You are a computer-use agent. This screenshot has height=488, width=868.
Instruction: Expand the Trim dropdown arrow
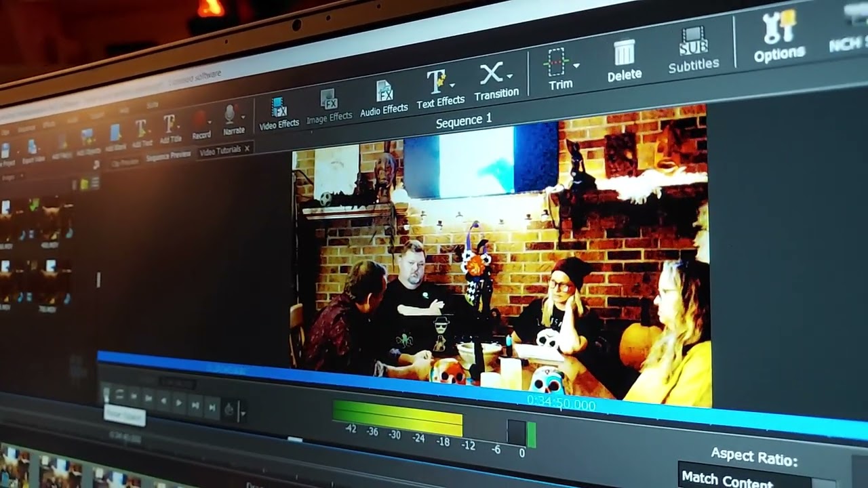click(576, 66)
